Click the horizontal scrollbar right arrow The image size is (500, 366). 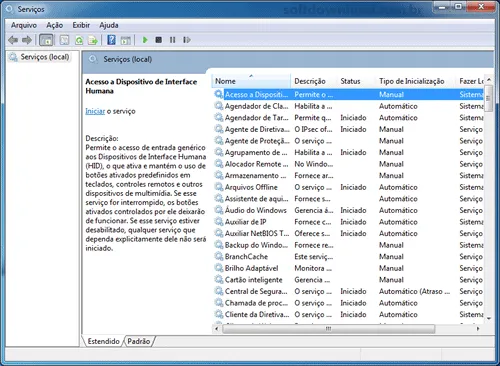478,329
